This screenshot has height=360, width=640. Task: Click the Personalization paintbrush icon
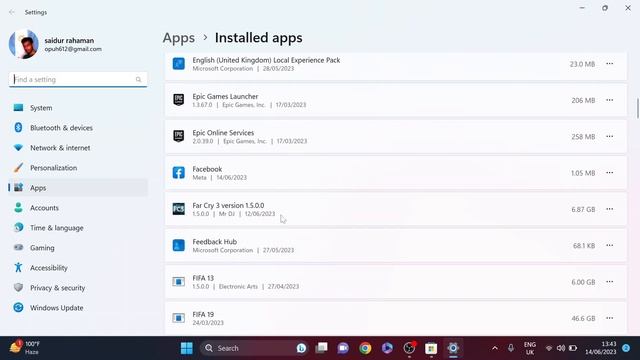(18, 167)
